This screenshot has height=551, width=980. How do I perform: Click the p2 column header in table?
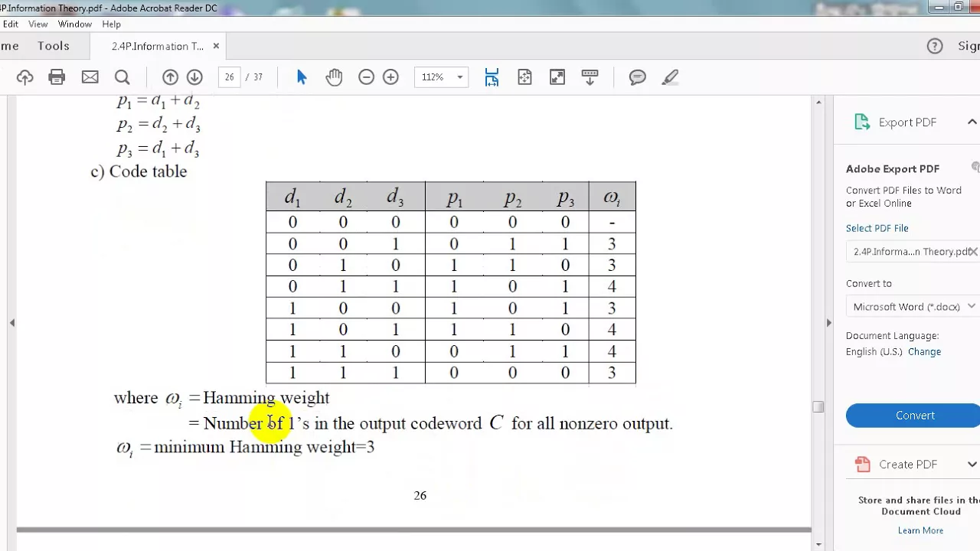pyautogui.click(x=512, y=198)
